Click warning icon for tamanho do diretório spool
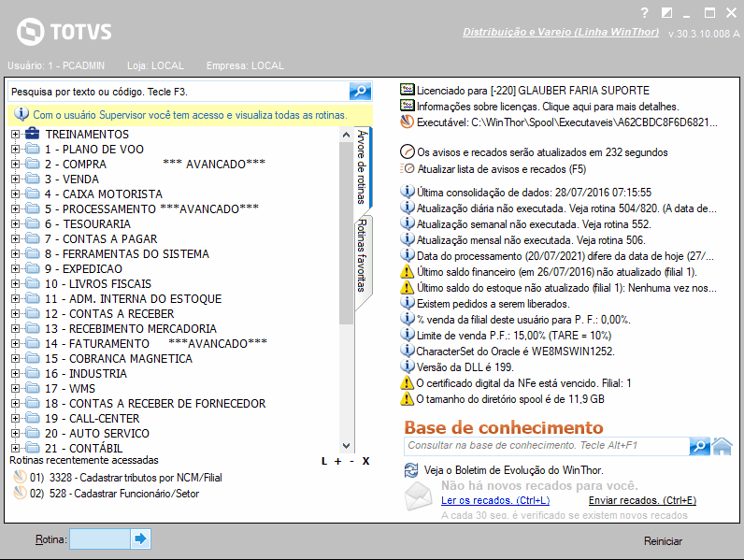744x560 pixels. [x=408, y=398]
